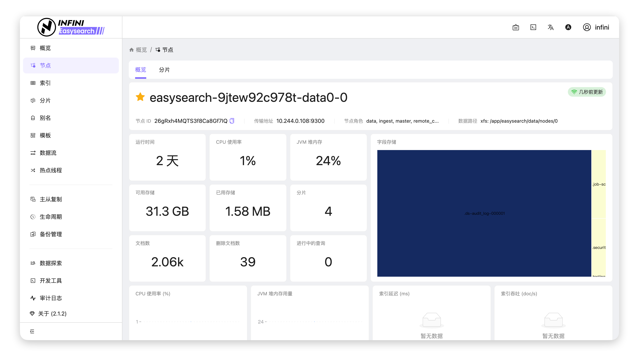Image resolution: width=639 pixels, height=364 pixels.
Task: Click the 概览 breadcrumb link
Action: point(141,50)
